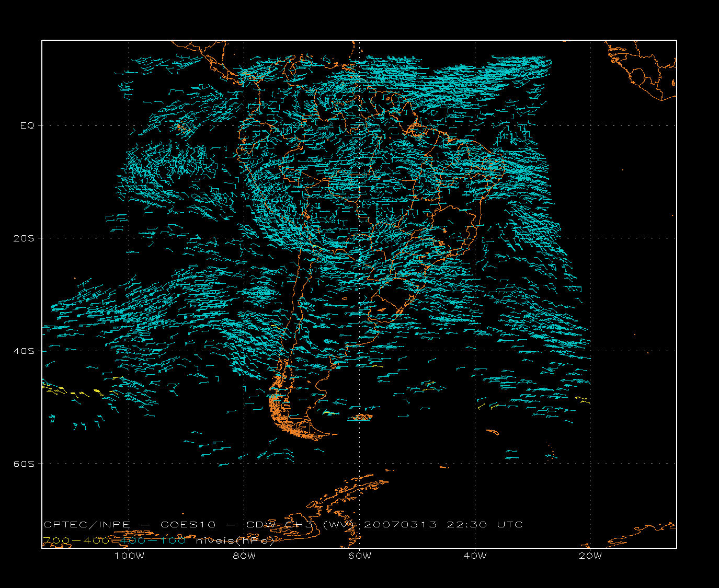The image size is (719, 588).
Task: Click the yellow 700-400 level legend
Action: [x=76, y=541]
